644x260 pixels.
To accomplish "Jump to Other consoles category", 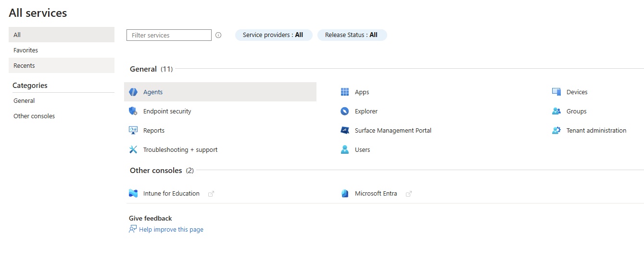I will (x=34, y=116).
